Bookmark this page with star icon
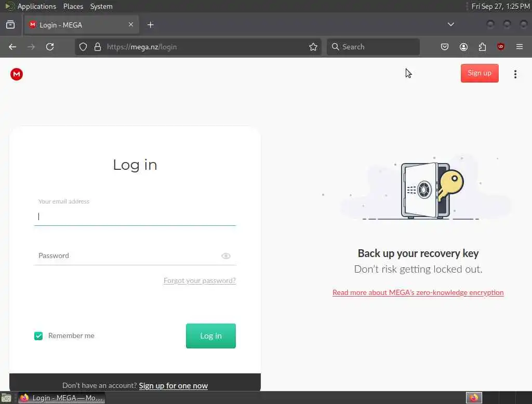This screenshot has height=404, width=532. (313, 47)
